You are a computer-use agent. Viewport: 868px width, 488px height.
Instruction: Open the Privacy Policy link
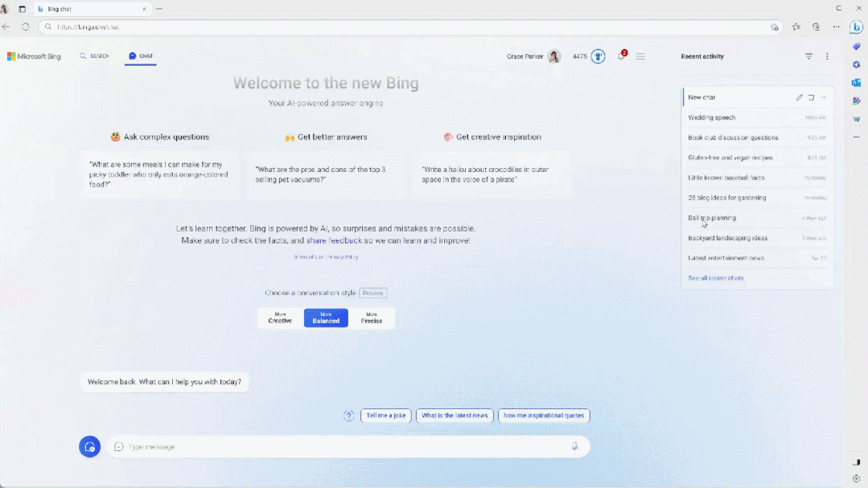pos(343,256)
